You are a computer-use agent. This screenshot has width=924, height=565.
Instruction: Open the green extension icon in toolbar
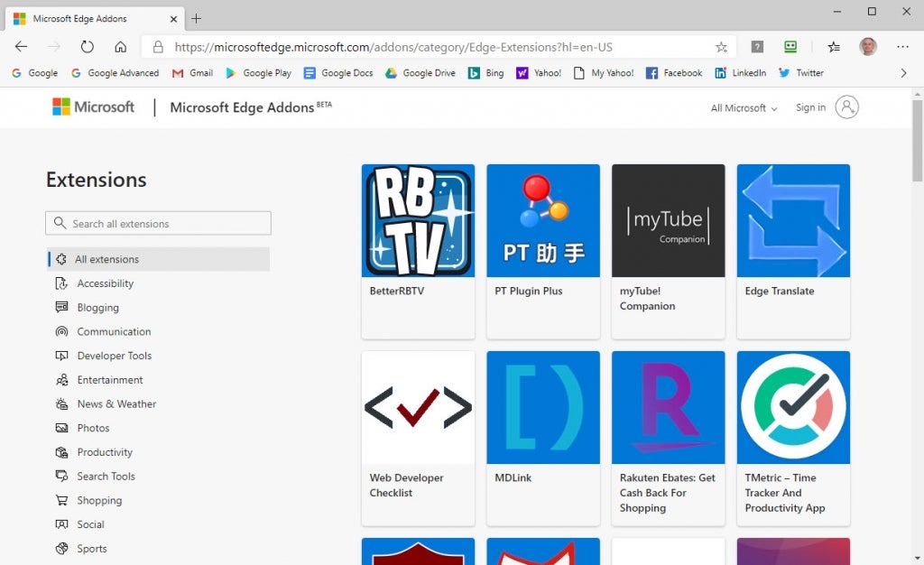(790, 47)
